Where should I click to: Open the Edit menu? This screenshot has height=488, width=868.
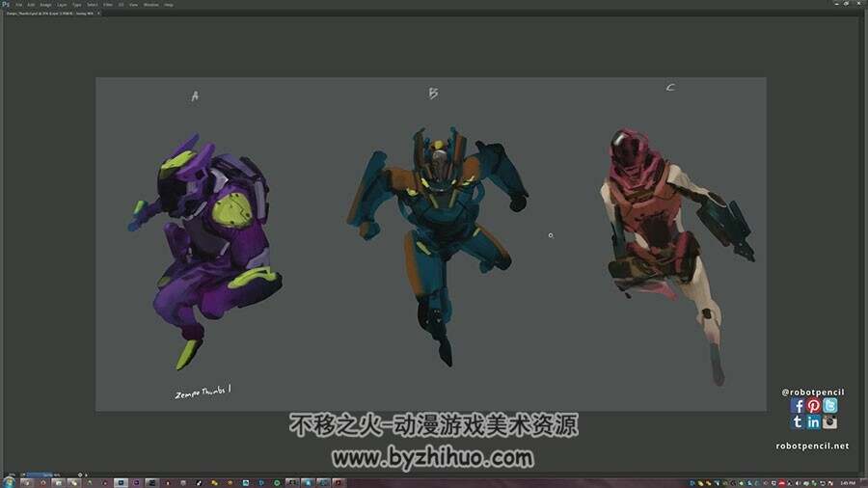(x=31, y=5)
